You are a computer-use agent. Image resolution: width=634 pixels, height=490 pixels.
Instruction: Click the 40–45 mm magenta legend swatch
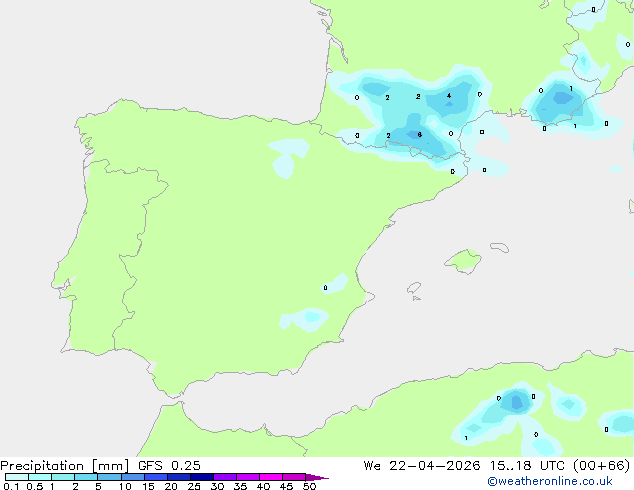271,477
